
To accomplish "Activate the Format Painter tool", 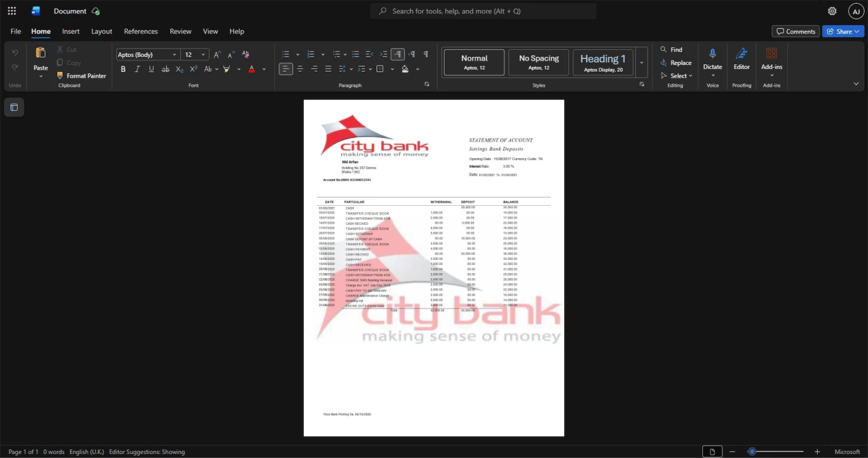I will (x=81, y=76).
